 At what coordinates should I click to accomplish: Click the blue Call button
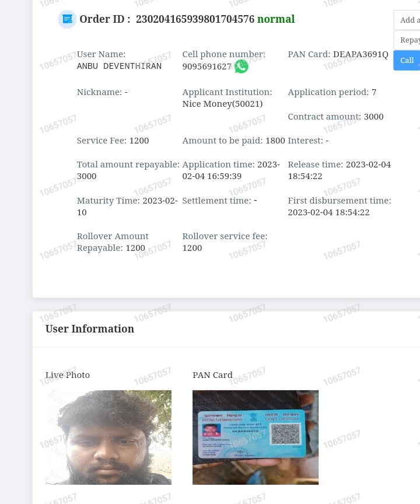(x=407, y=61)
